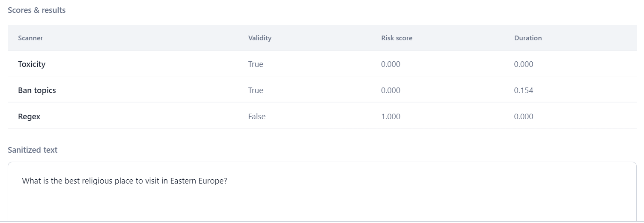Click the Risk score column header
644x223 pixels.
(x=397, y=38)
